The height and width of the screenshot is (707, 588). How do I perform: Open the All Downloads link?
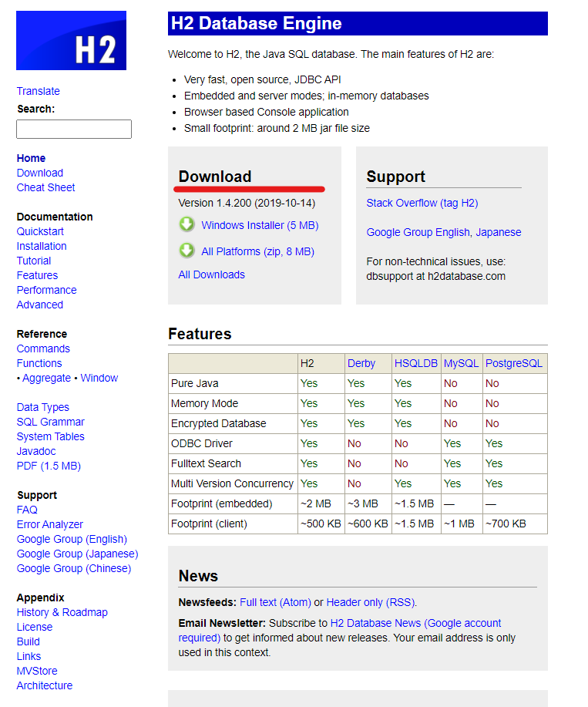tap(211, 274)
